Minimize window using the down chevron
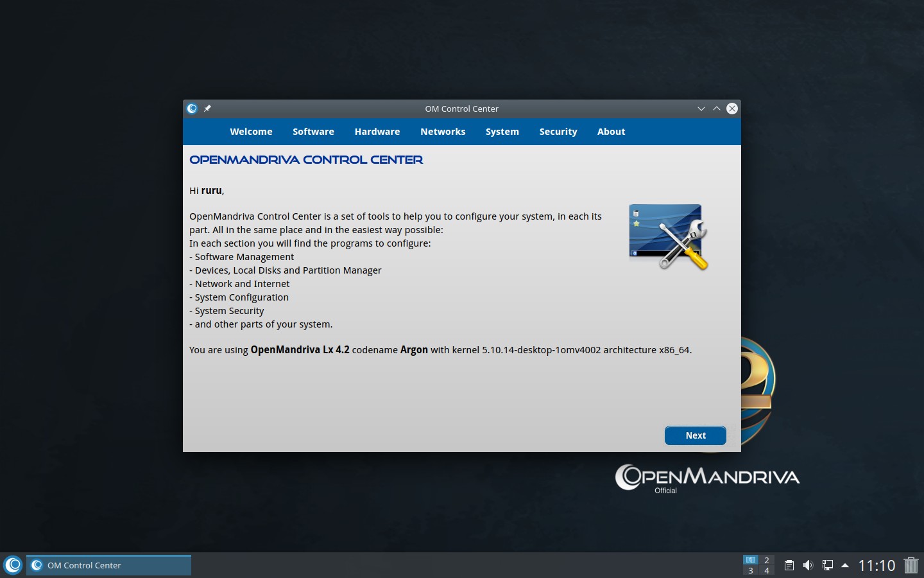924x578 pixels. pyautogui.click(x=701, y=109)
